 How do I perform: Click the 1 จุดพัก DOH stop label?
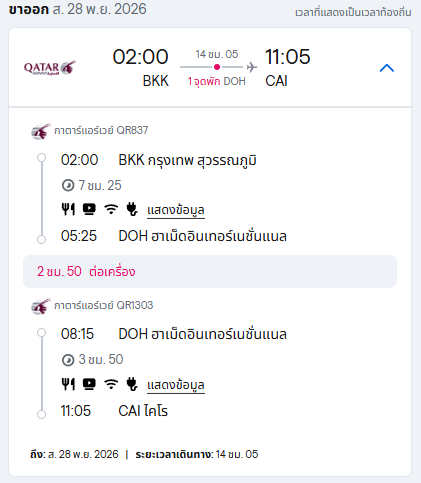(217, 81)
